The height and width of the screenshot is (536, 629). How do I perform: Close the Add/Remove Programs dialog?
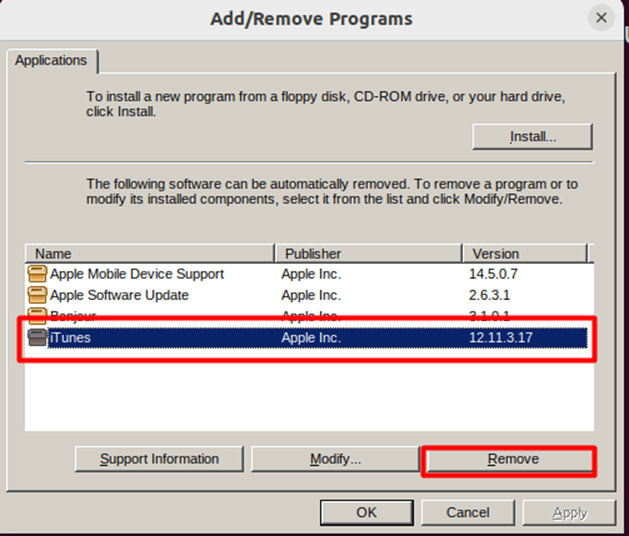click(601, 18)
